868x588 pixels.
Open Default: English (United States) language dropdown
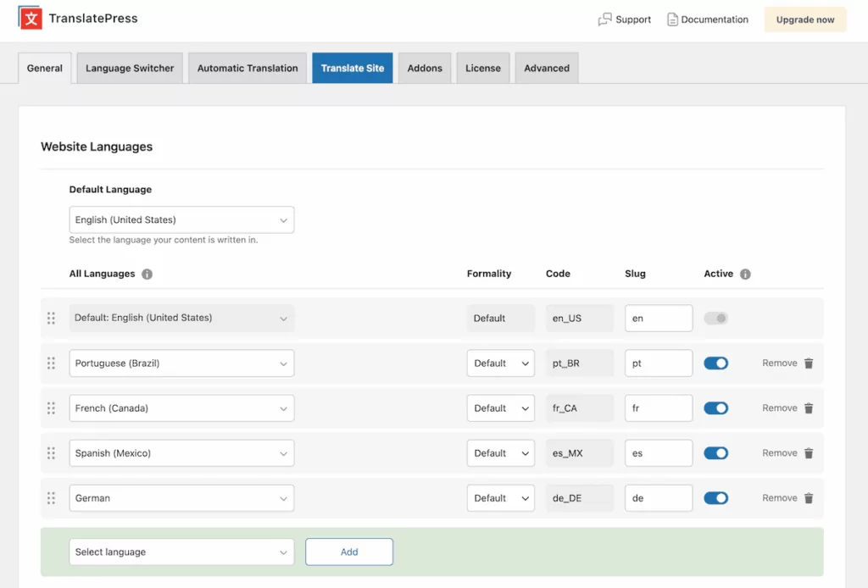click(181, 318)
